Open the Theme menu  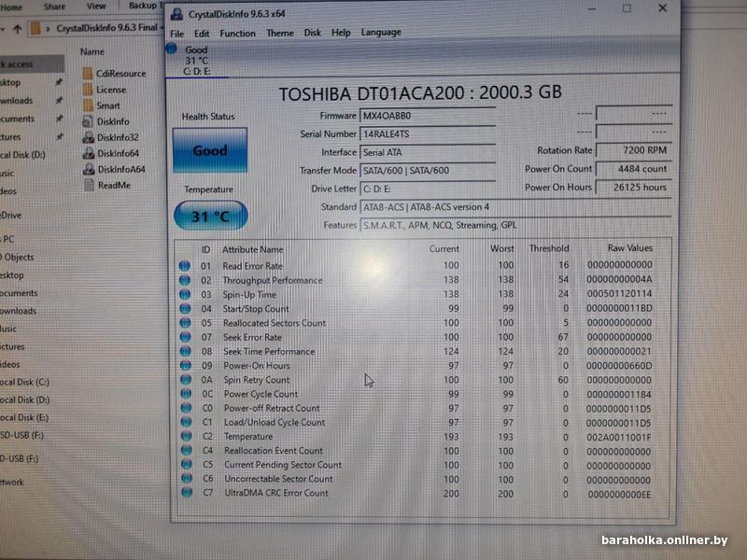point(279,34)
